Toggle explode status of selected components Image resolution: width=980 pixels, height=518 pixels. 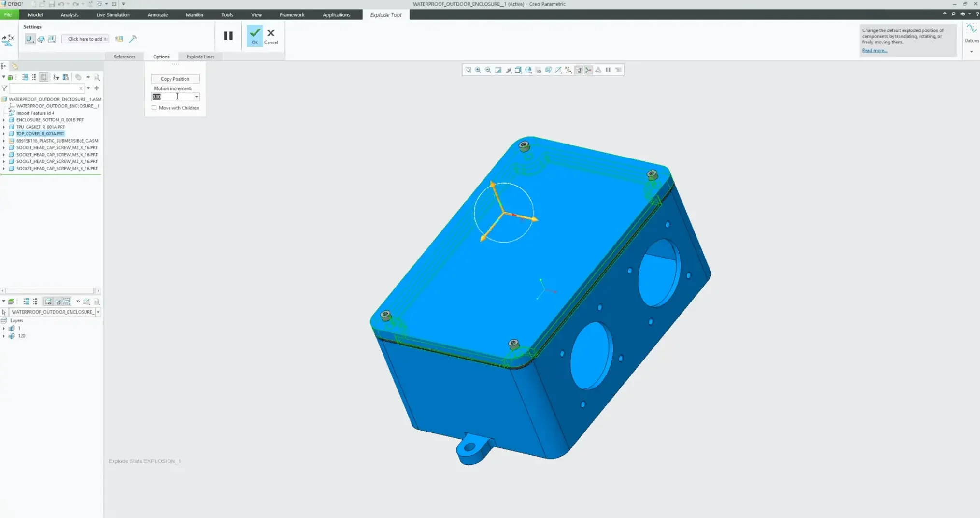pyautogui.click(x=119, y=39)
